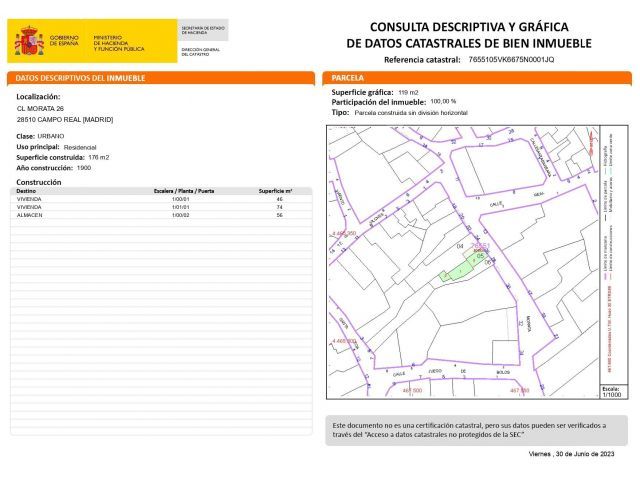Click the 'Destino' column header
640x480 pixels.
pos(26,191)
